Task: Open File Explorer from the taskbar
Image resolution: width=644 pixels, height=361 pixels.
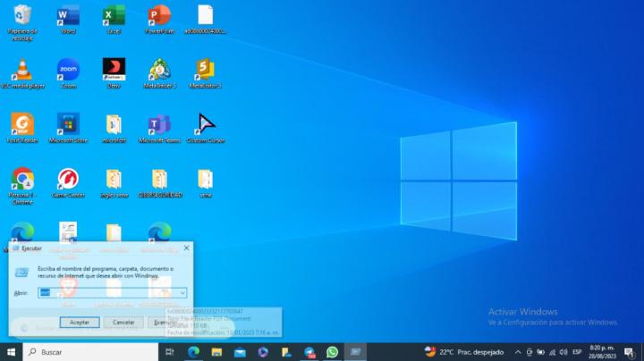Action: point(216,352)
